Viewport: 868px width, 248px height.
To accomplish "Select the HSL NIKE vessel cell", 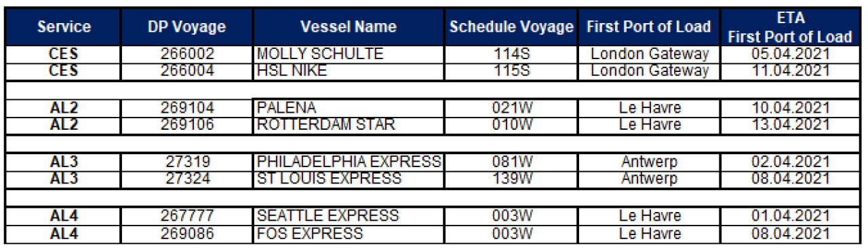I will (x=349, y=71).
